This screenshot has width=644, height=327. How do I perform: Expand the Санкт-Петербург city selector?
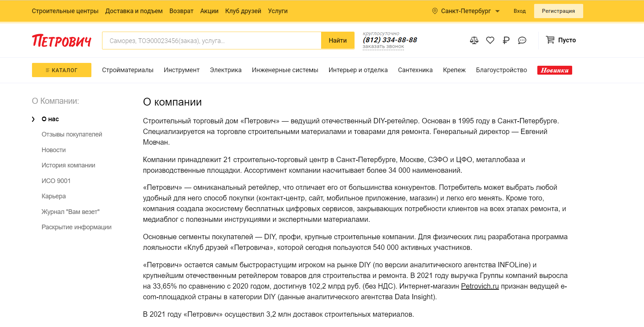coord(466,11)
